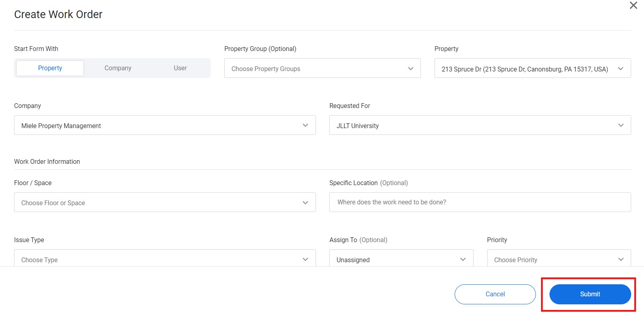This screenshot has height=316, width=644.
Task: Switch to Company start form option
Action: click(118, 68)
